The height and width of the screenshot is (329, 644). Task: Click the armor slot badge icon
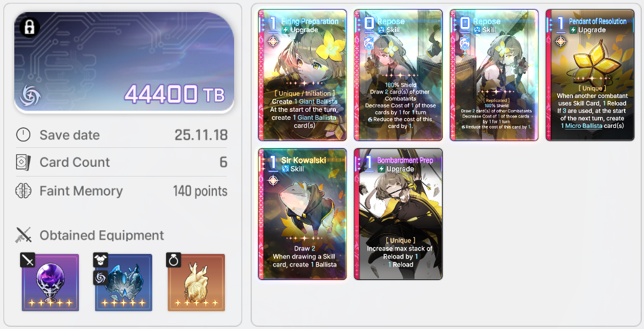[101, 260]
